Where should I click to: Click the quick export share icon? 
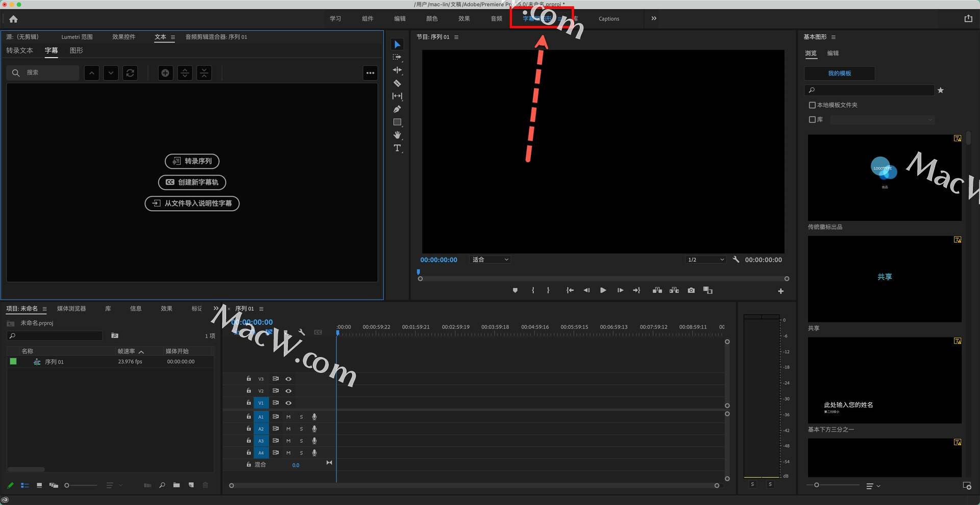968,18
